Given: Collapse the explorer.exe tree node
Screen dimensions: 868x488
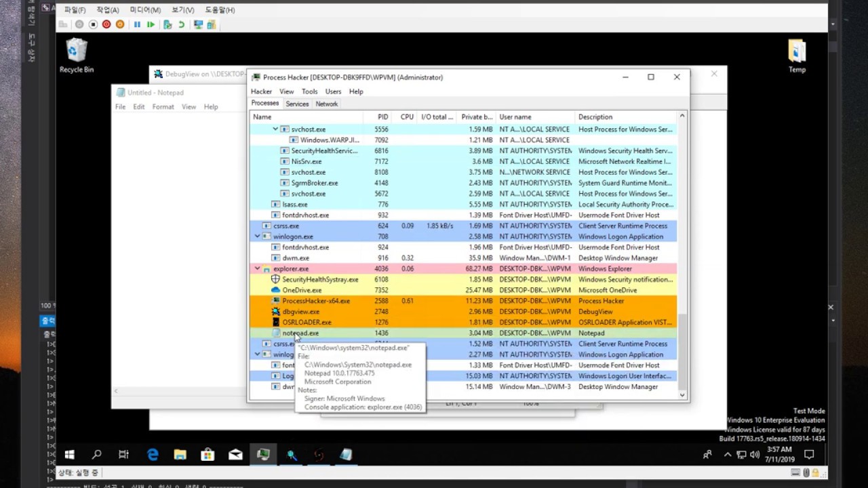Looking at the screenshot, I should 257,269.
